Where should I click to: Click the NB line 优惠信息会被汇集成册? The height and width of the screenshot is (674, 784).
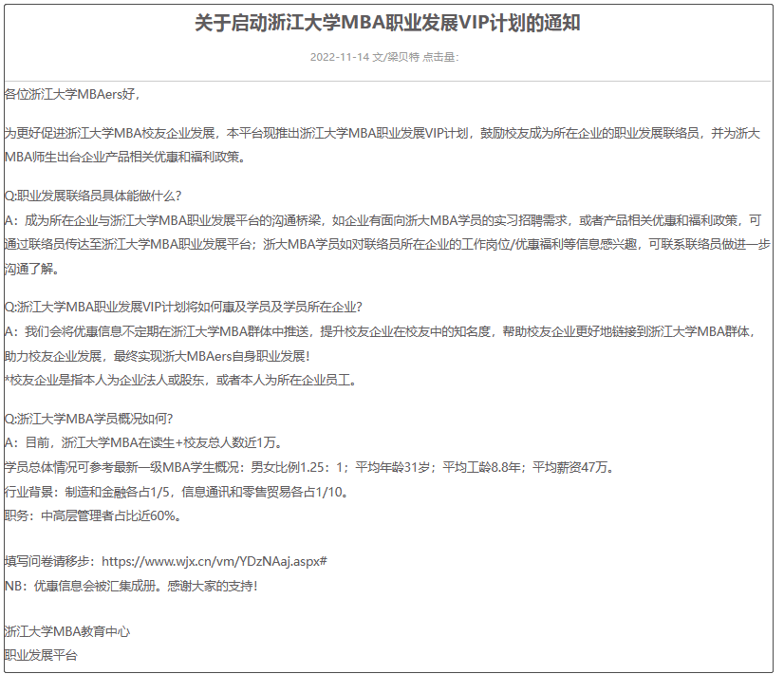pyautogui.click(x=131, y=586)
